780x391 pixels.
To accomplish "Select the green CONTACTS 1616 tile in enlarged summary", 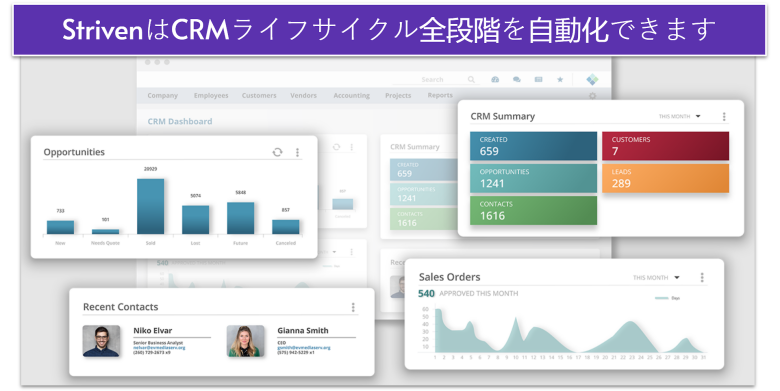I will (x=533, y=210).
